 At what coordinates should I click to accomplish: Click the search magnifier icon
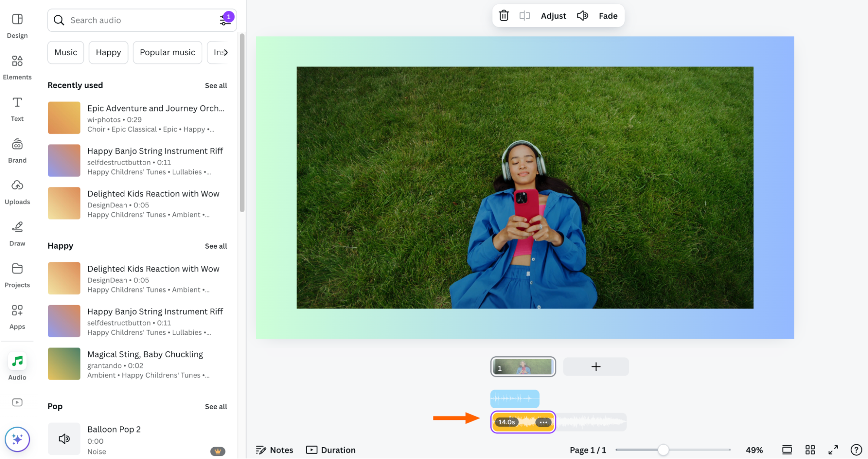pos(59,20)
